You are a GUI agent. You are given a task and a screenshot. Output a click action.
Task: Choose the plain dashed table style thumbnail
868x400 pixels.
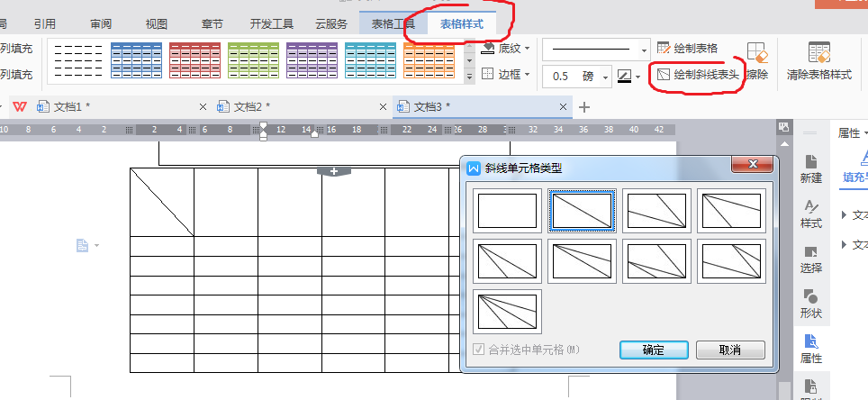(78, 60)
